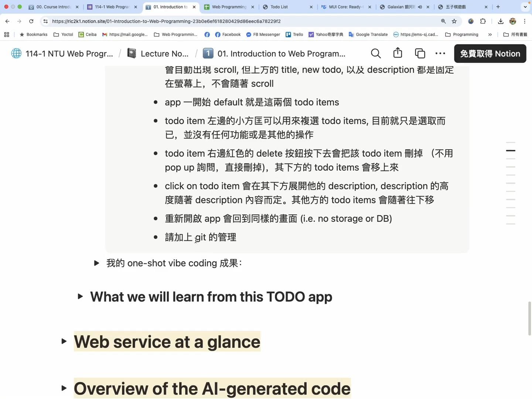Click the page vertical scrollbar thumb

click(x=529, y=318)
